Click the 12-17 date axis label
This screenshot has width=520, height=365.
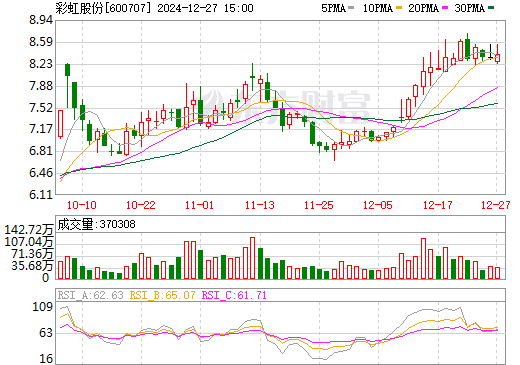click(x=438, y=205)
